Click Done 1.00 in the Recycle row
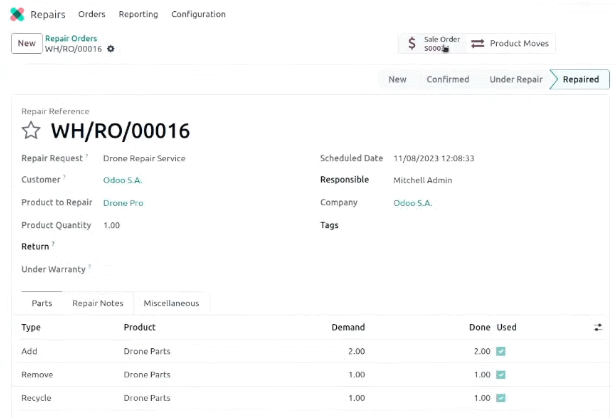Image resolution: width=616 pixels, height=418 pixels. pos(482,398)
